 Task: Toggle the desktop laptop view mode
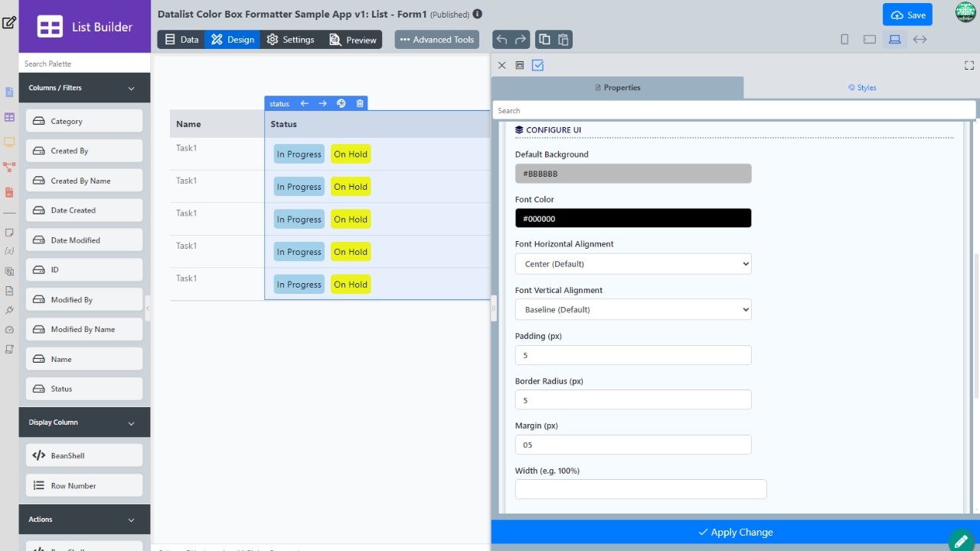pyautogui.click(x=894, y=40)
